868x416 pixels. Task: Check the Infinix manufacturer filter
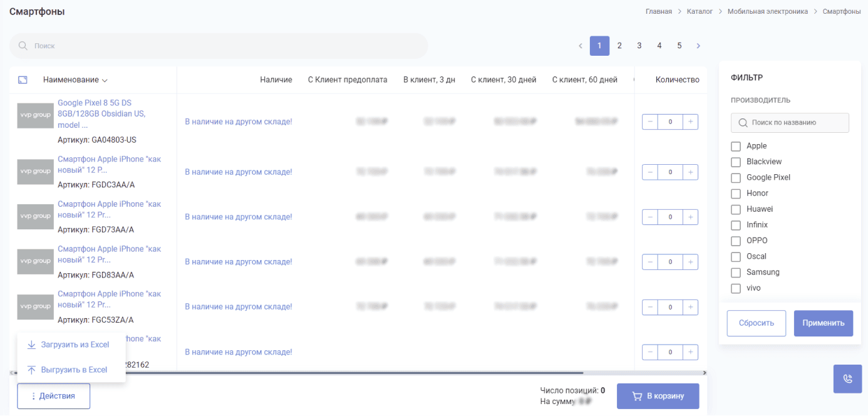pyautogui.click(x=736, y=225)
